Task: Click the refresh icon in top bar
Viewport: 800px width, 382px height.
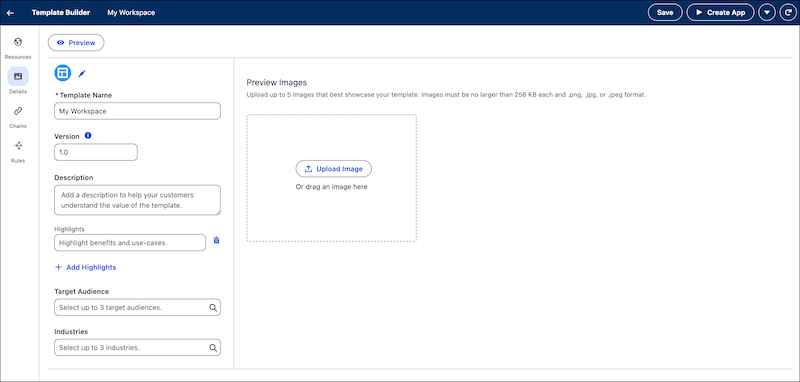Action: (x=788, y=13)
